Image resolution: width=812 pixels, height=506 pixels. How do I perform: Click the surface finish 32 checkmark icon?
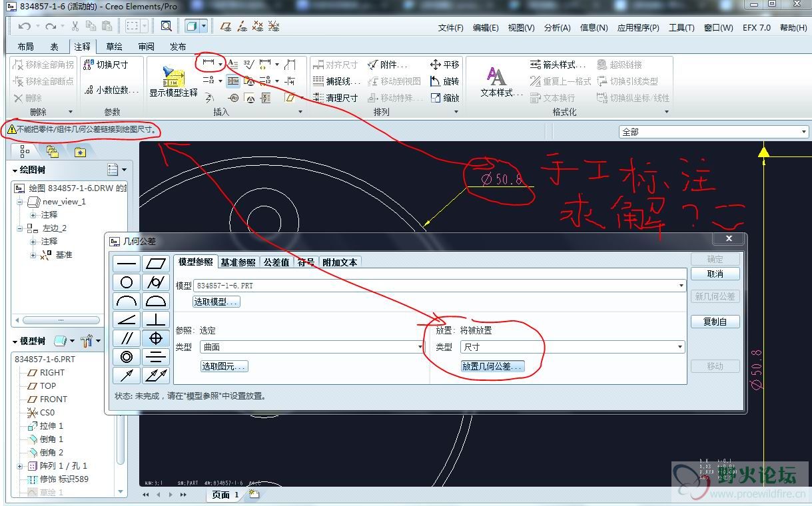[x=249, y=64]
